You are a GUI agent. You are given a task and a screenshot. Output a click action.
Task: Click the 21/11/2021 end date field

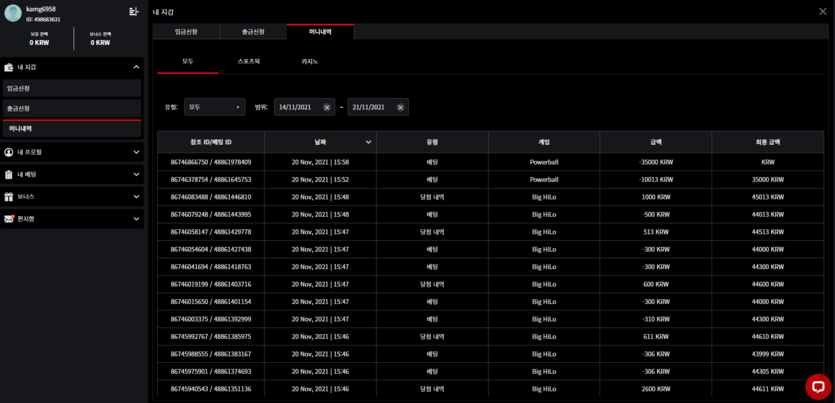tap(378, 107)
